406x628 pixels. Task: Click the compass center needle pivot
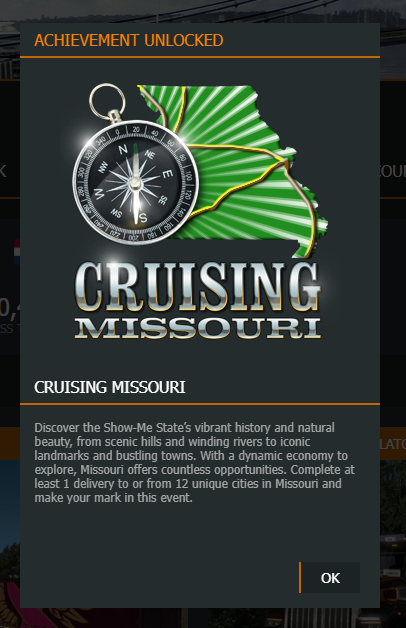[135, 184]
